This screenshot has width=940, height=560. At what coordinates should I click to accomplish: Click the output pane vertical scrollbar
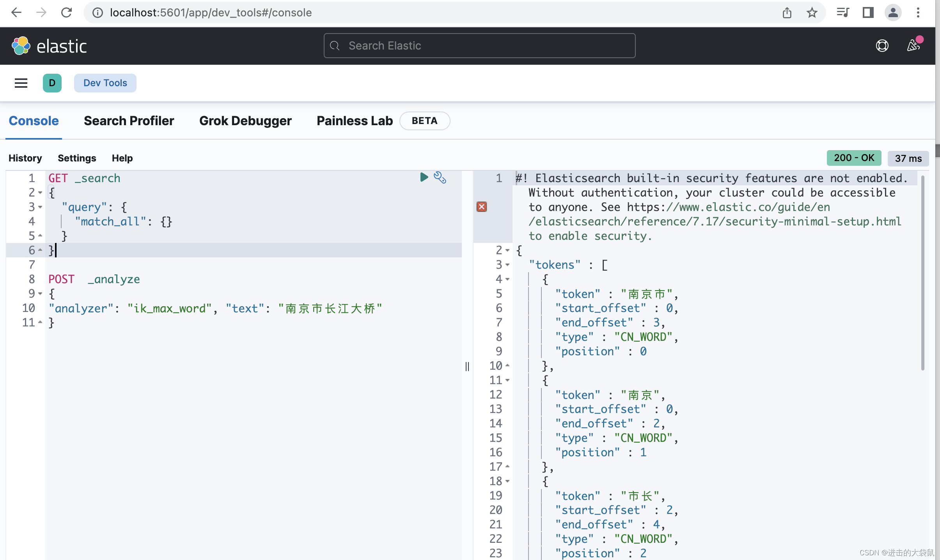(922, 273)
